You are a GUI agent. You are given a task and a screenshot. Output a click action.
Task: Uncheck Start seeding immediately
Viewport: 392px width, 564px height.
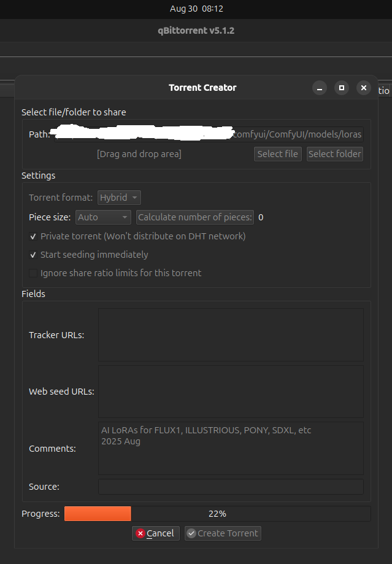pyautogui.click(x=33, y=255)
